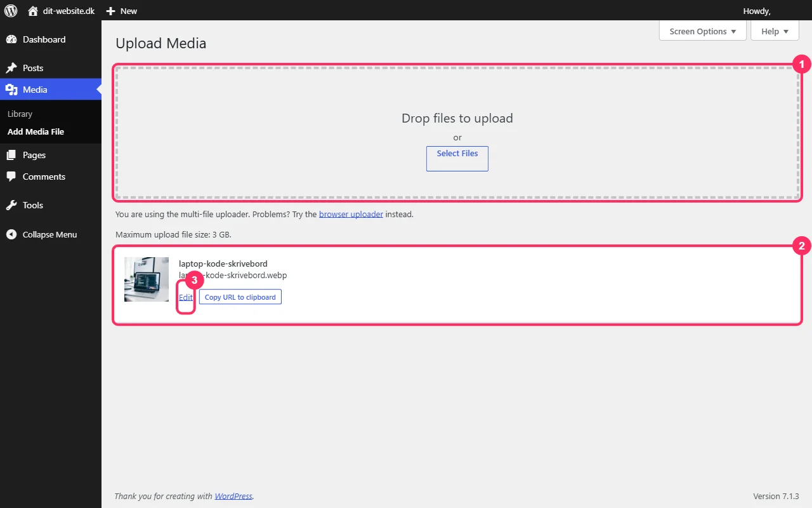
Task: Open the Pages menu label
Action: pyautogui.click(x=34, y=155)
